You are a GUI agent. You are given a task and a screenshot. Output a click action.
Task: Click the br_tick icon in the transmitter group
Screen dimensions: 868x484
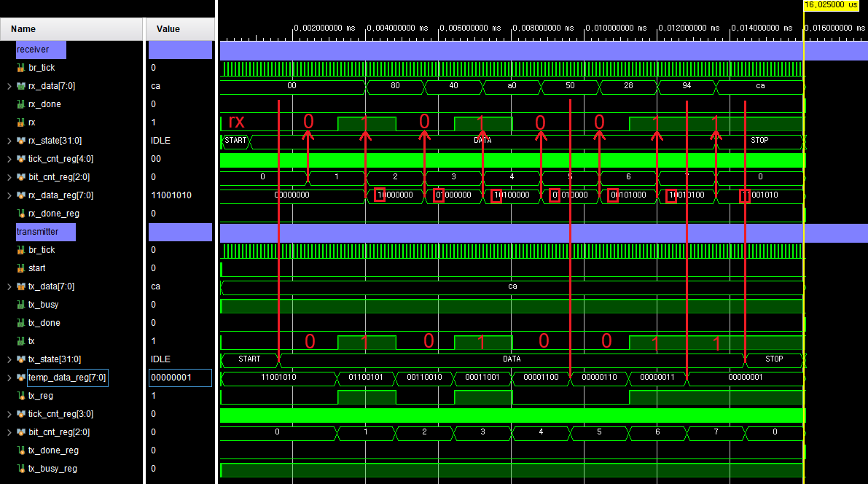(21, 250)
